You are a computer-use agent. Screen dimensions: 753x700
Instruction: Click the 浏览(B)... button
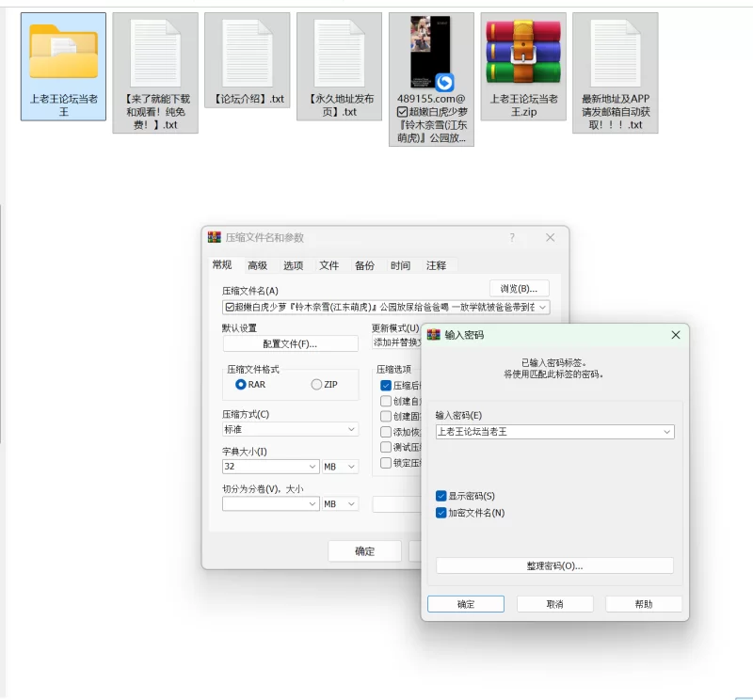pyautogui.click(x=520, y=289)
